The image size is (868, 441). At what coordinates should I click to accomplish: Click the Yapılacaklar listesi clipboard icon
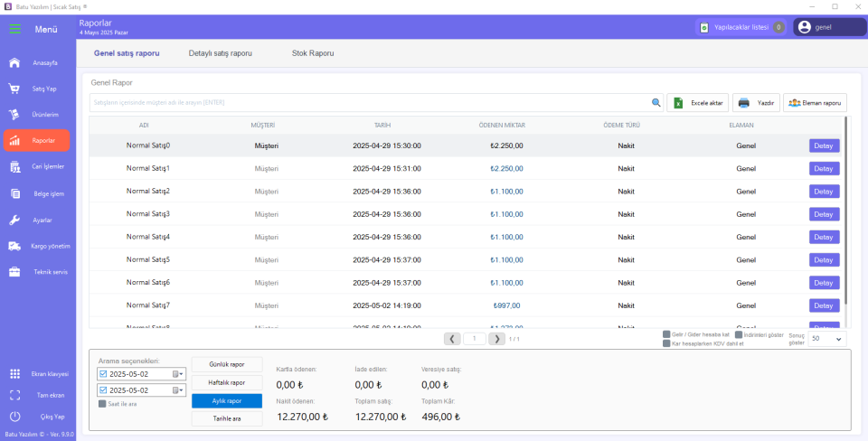click(x=704, y=27)
